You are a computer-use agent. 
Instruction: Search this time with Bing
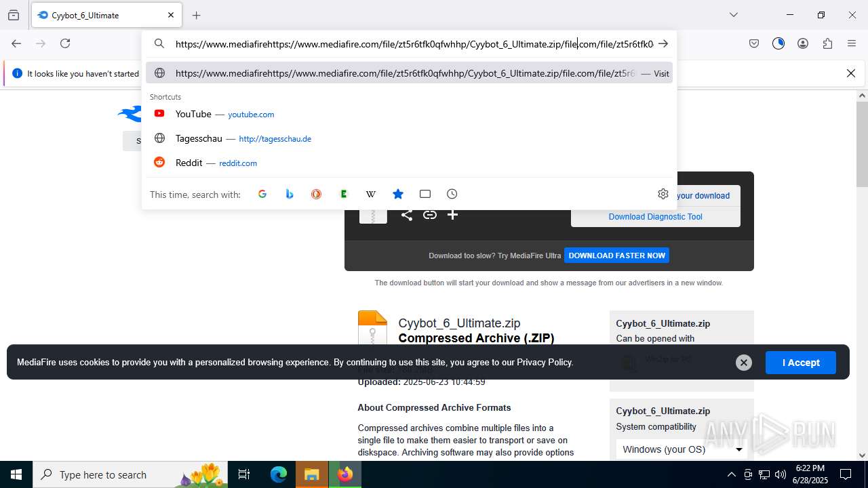(290, 194)
